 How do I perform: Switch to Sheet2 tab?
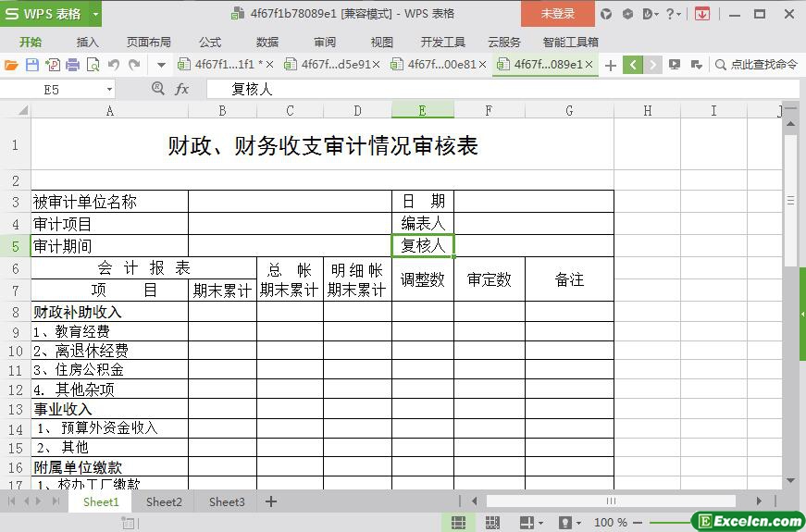(x=164, y=501)
